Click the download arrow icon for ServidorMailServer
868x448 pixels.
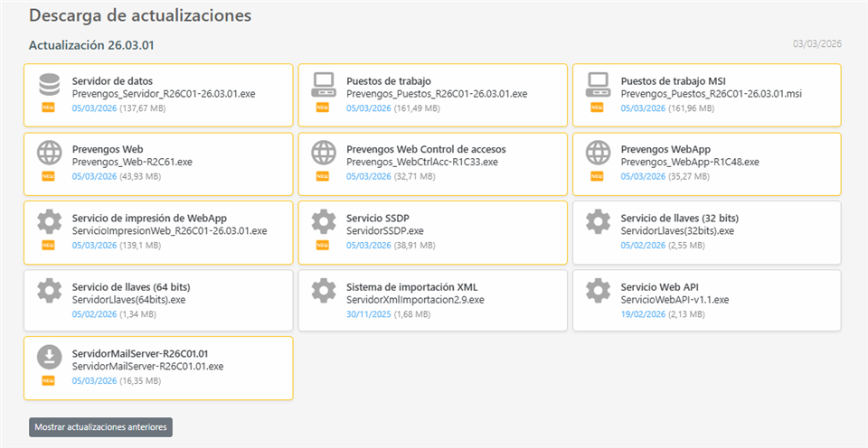coord(49,358)
